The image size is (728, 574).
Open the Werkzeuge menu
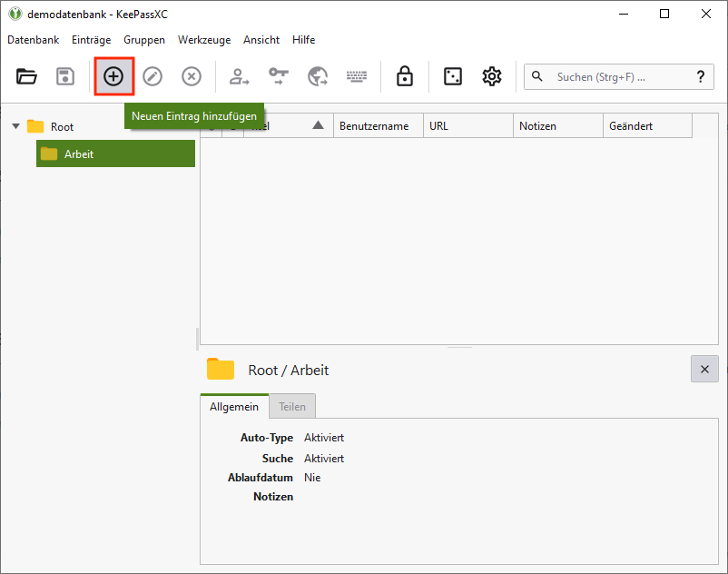204,40
